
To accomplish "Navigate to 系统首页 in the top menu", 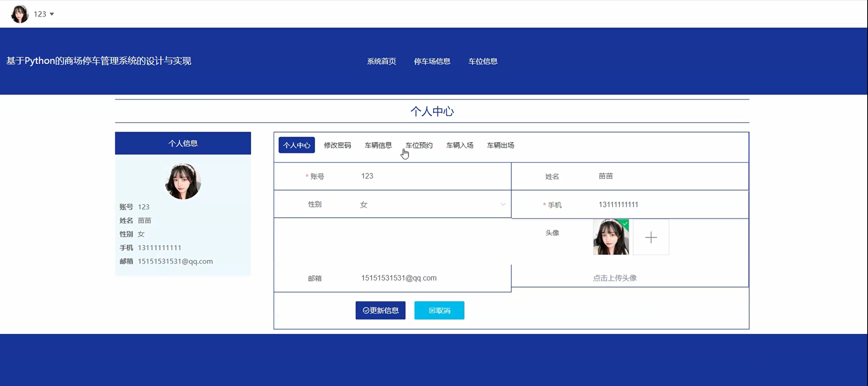I will 381,61.
